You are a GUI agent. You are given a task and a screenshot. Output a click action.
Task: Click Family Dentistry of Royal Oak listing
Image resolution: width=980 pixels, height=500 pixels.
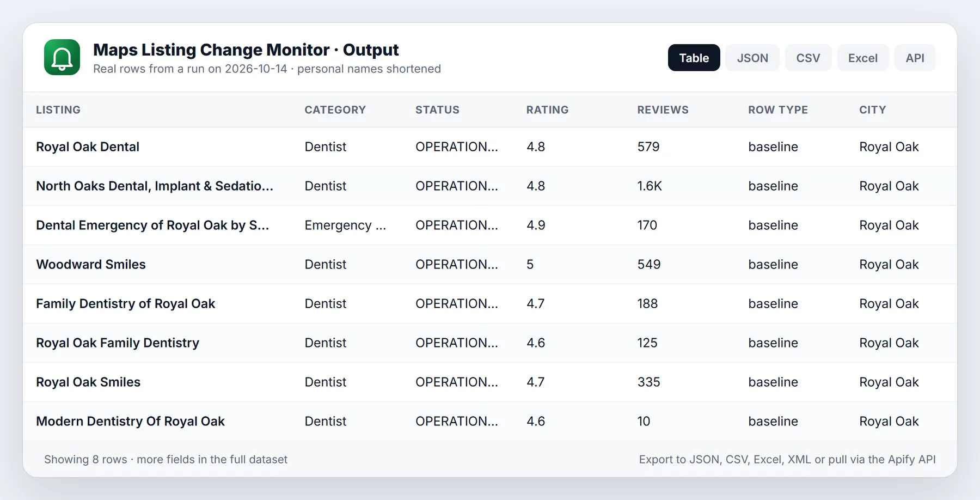click(x=126, y=304)
